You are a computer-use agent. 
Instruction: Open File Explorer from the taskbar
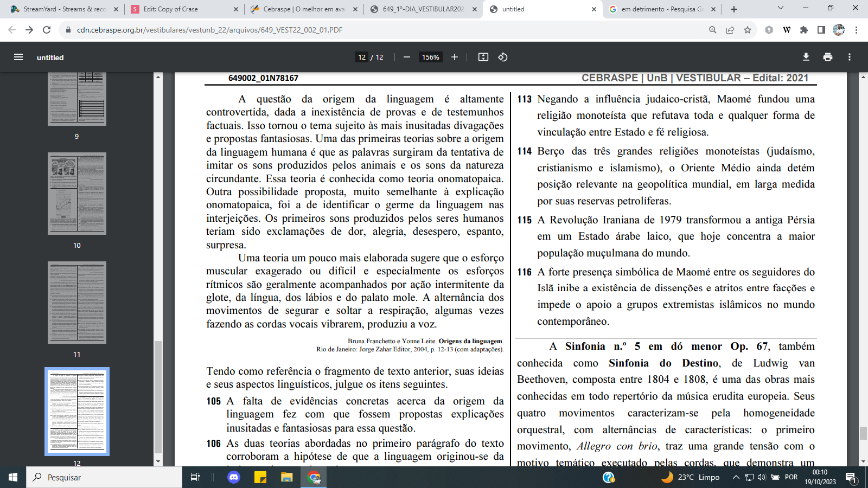coord(286,477)
